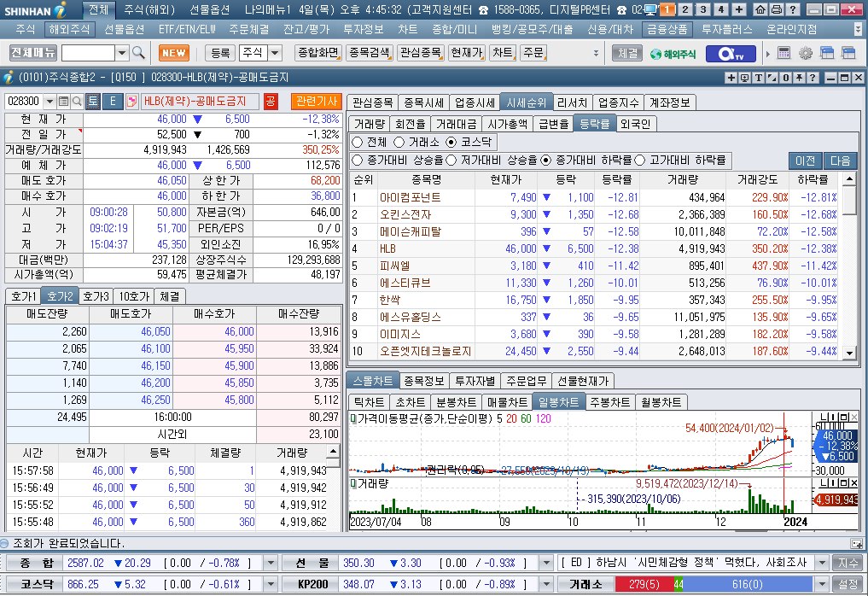This screenshot has width=868, height=596.
Task: Click the printer icon in title bar
Action: pyautogui.click(x=777, y=9)
